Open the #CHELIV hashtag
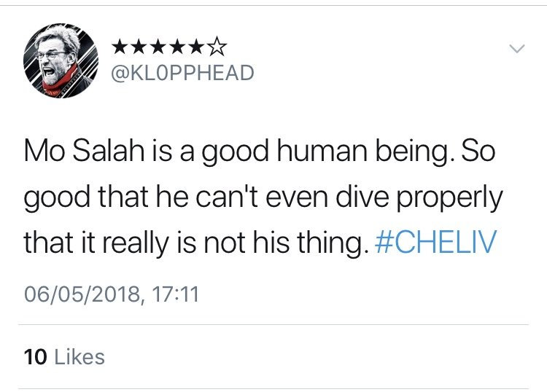Viewport: 547px width, 392px height. click(x=435, y=241)
